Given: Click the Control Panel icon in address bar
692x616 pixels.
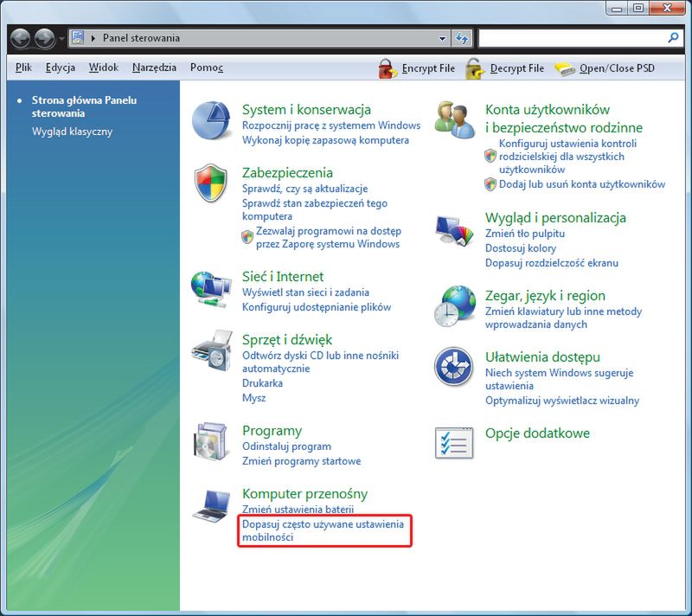Looking at the screenshot, I should tap(78, 37).
